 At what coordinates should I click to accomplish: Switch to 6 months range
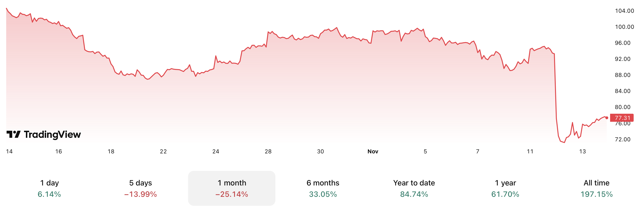pos(323,188)
